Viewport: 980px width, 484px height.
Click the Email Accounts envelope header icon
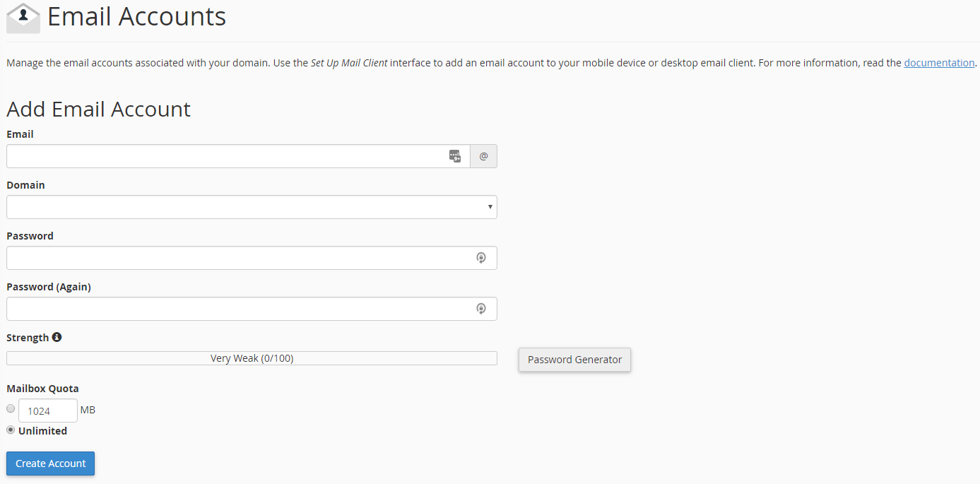(x=23, y=17)
